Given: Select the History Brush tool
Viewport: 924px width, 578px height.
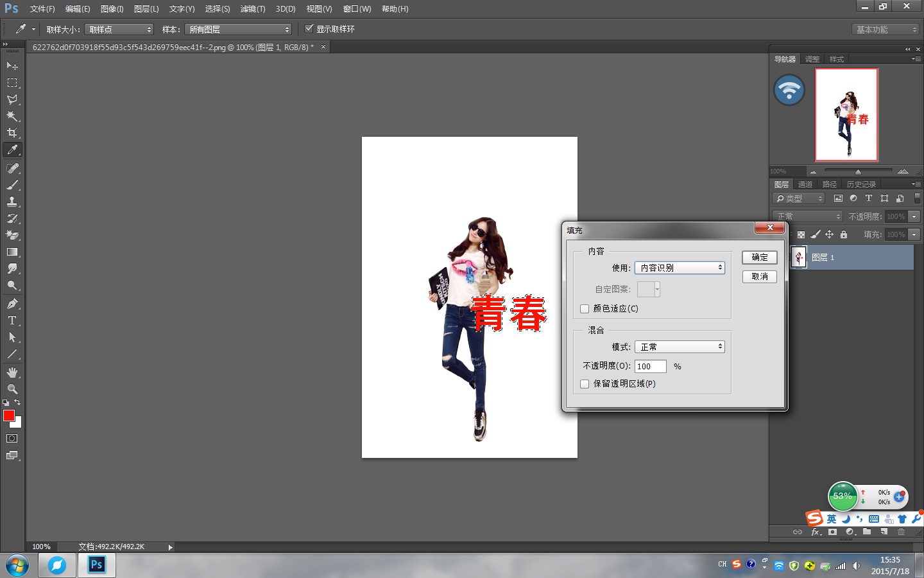Looking at the screenshot, I should pos(12,218).
